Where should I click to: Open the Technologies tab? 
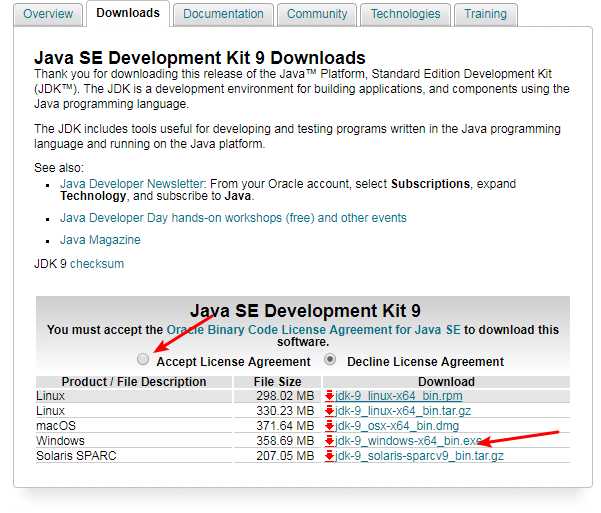pyautogui.click(x=406, y=14)
